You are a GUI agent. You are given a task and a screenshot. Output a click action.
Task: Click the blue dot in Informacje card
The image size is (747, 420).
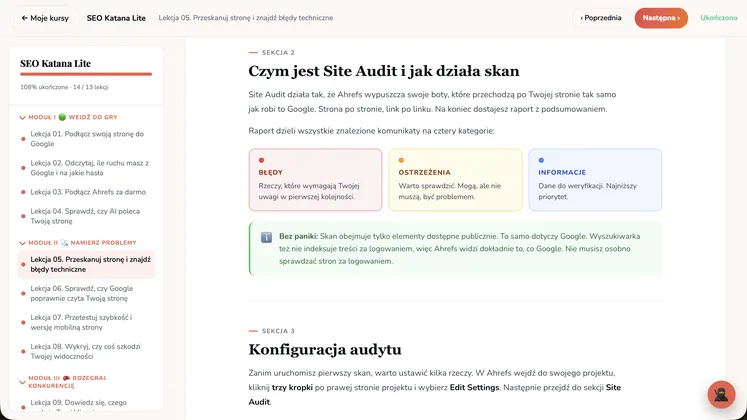(x=541, y=160)
